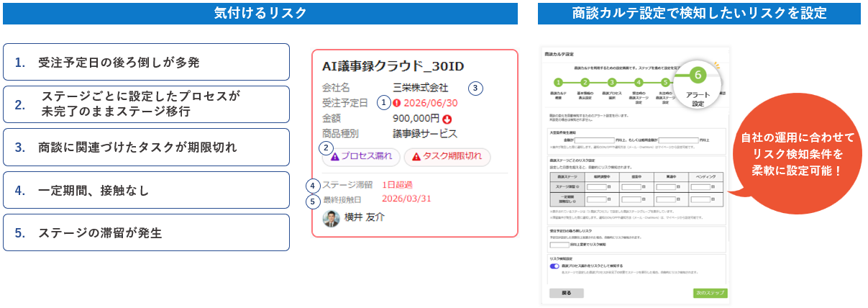Click the green 次のステップ button
Screen dimensions: 868x308
click(x=710, y=293)
